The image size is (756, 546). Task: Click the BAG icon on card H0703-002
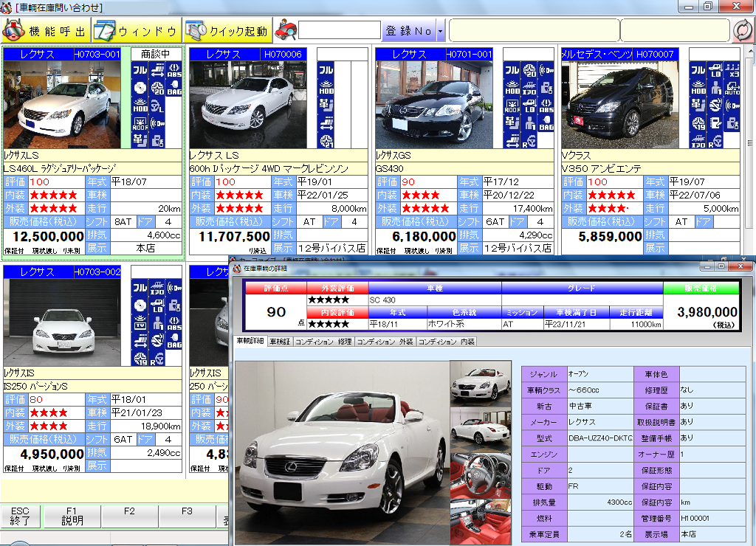[174, 341]
